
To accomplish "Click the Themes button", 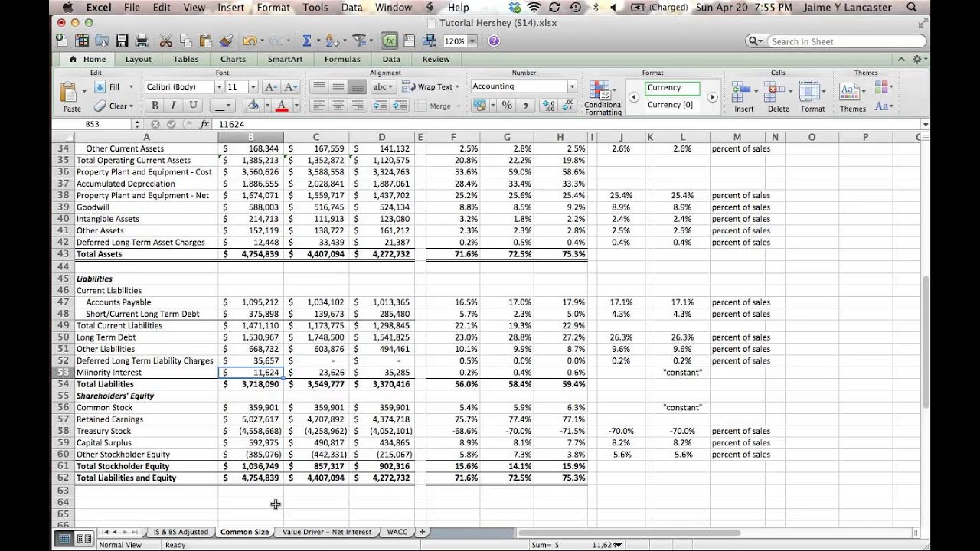I will 851,95.
